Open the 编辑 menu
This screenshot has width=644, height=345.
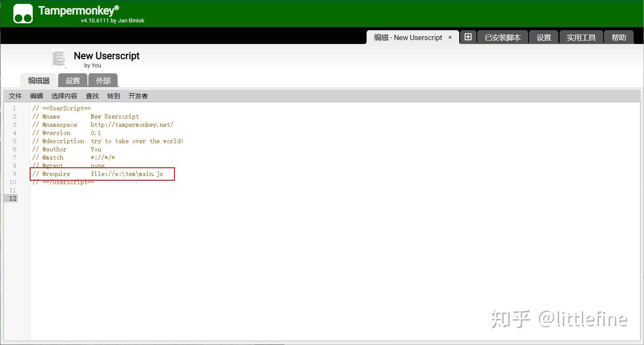tap(37, 96)
